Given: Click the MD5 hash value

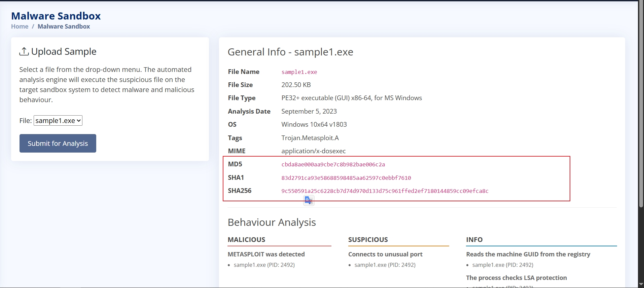Looking at the screenshot, I should click(333, 164).
